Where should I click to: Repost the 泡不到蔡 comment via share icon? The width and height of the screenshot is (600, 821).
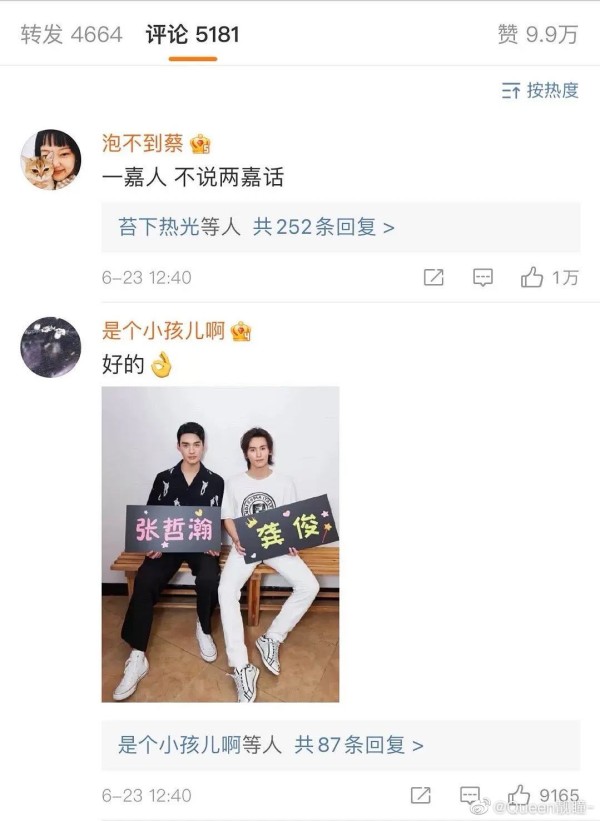pyautogui.click(x=434, y=277)
